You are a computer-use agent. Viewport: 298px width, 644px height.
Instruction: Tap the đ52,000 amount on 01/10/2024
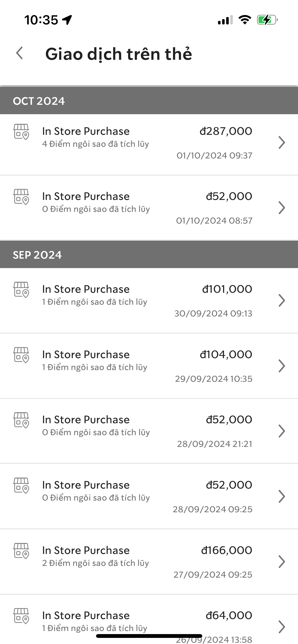point(229,196)
